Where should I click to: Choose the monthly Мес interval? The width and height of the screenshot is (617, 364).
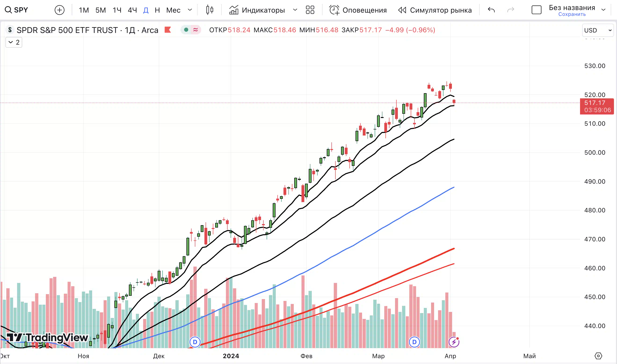[x=173, y=10]
